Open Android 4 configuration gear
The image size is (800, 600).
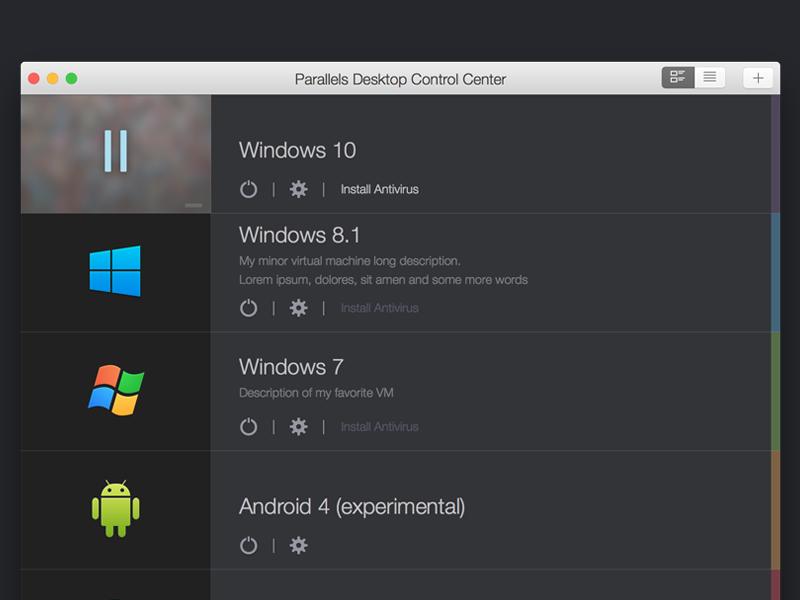coord(298,546)
